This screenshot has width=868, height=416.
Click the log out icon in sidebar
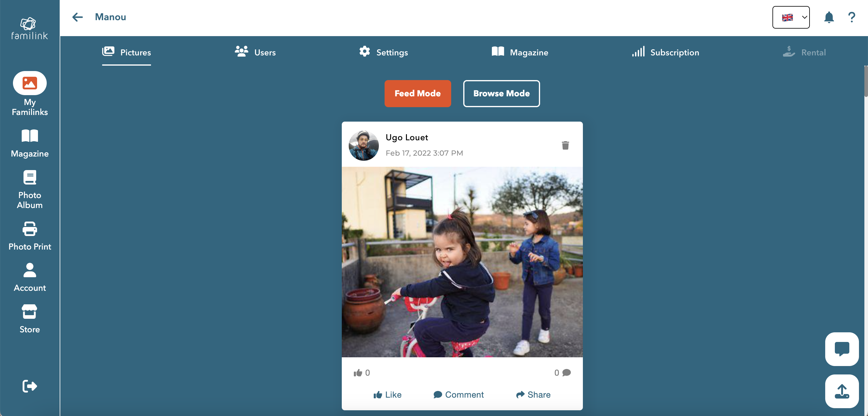click(x=30, y=386)
